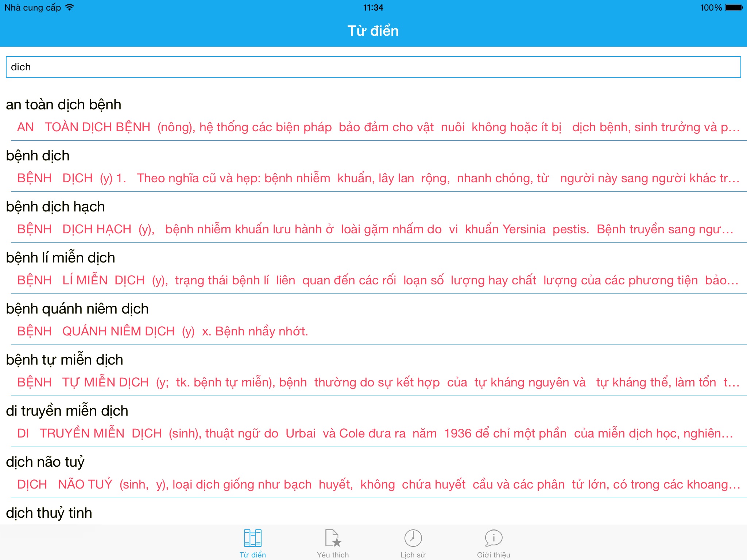Viewport: 747px width, 560px height.
Task: Open the 'dịch thuỷ tinh' entry
Action: coord(49,513)
